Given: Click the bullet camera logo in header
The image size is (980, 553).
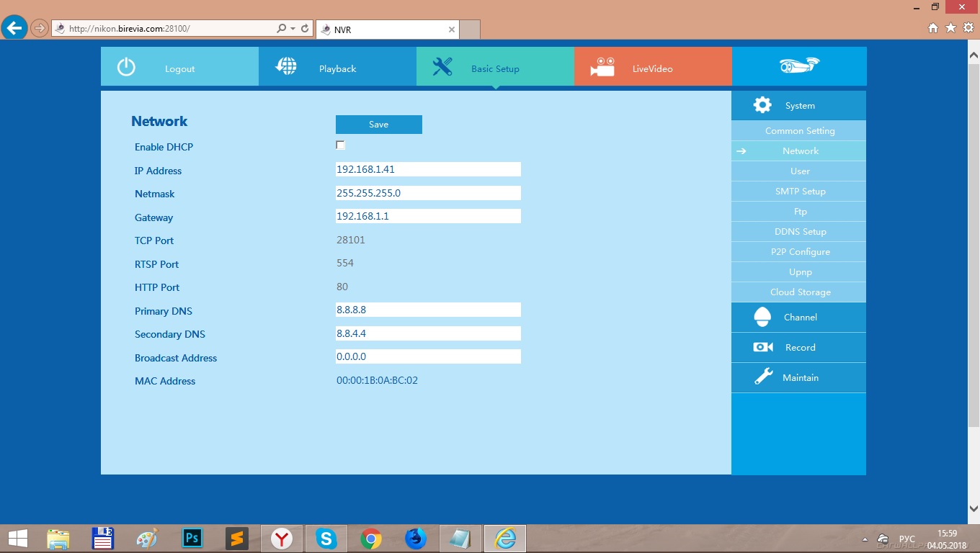Looking at the screenshot, I should coord(799,66).
